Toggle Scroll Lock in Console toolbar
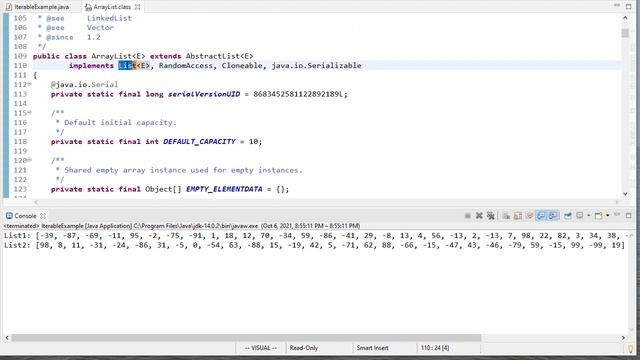Viewport: 640px width, 360px height. 518,216
